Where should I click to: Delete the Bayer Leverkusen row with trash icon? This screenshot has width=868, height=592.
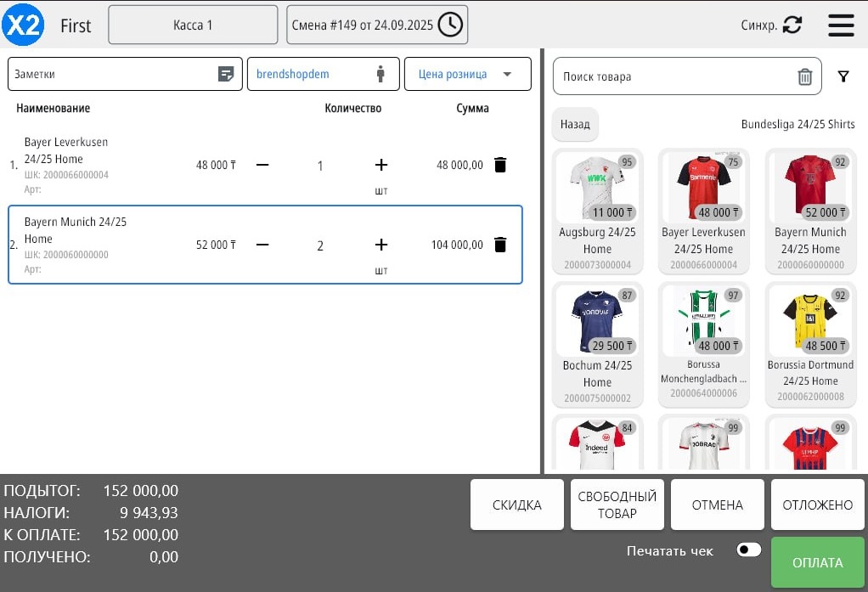point(500,165)
